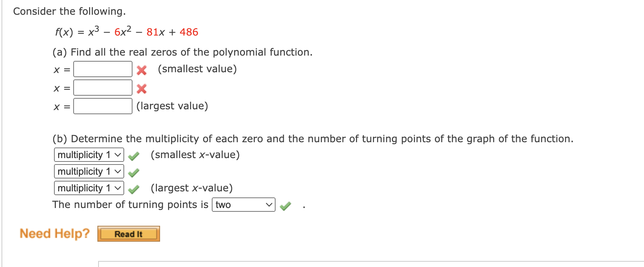Open the multiplicity dropdown for smallest x-value
The image size is (644, 267).
88,155
